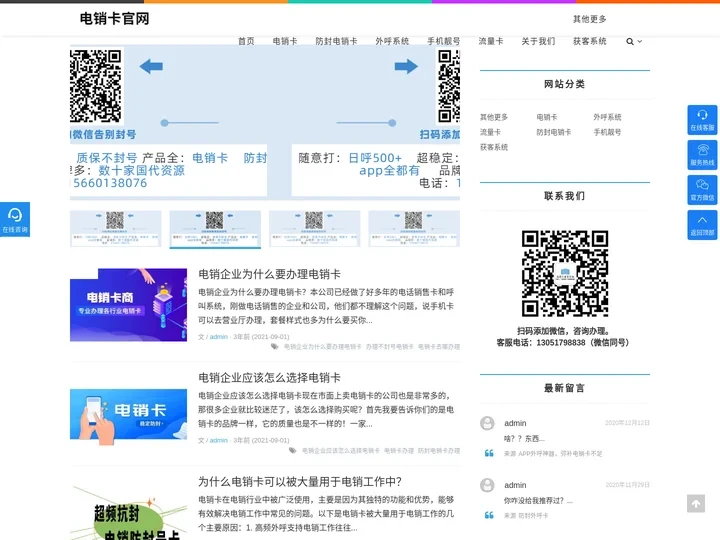
Task: Open the search icon in navigation bar
Action: [x=630, y=41]
